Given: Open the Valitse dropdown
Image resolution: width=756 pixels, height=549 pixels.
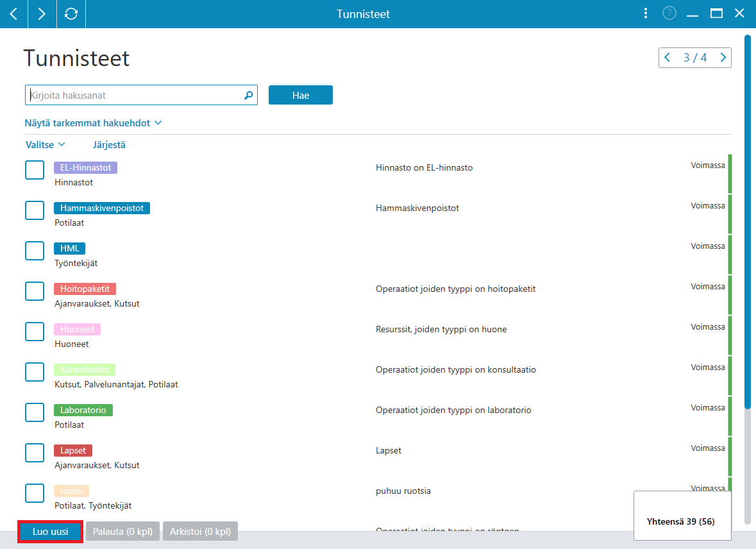Looking at the screenshot, I should coord(46,145).
